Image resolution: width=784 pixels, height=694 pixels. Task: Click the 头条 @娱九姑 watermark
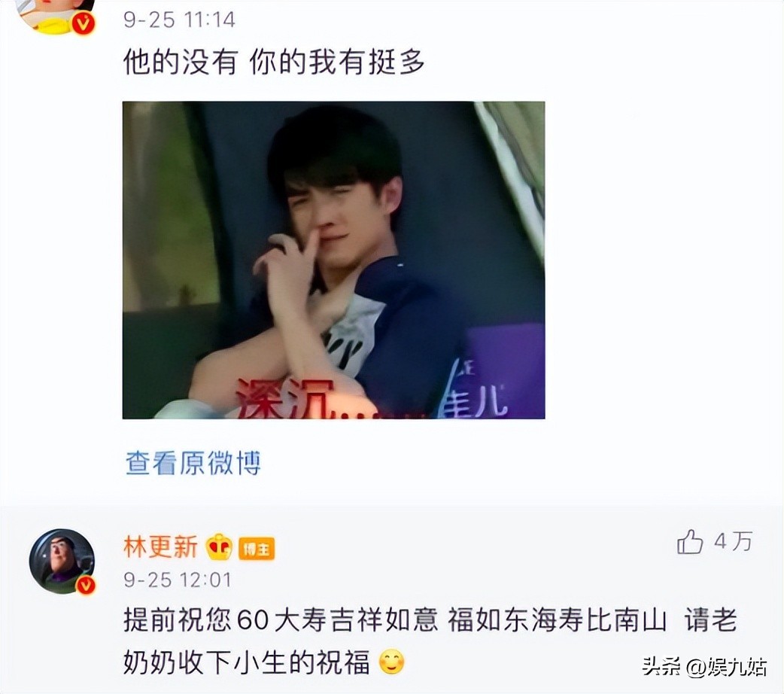pyautogui.click(x=704, y=666)
